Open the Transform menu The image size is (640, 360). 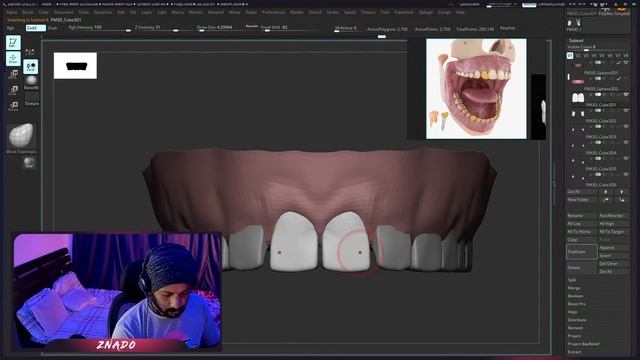click(x=404, y=12)
